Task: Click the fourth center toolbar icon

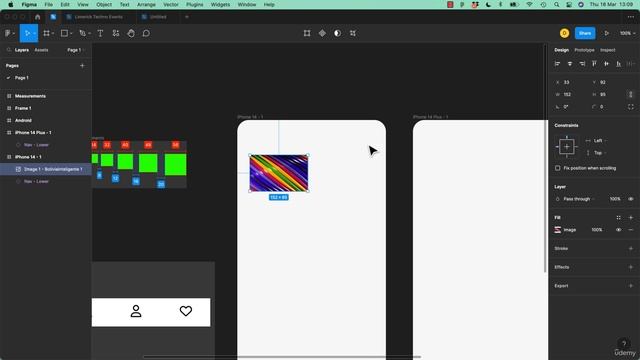Action: coord(353,33)
